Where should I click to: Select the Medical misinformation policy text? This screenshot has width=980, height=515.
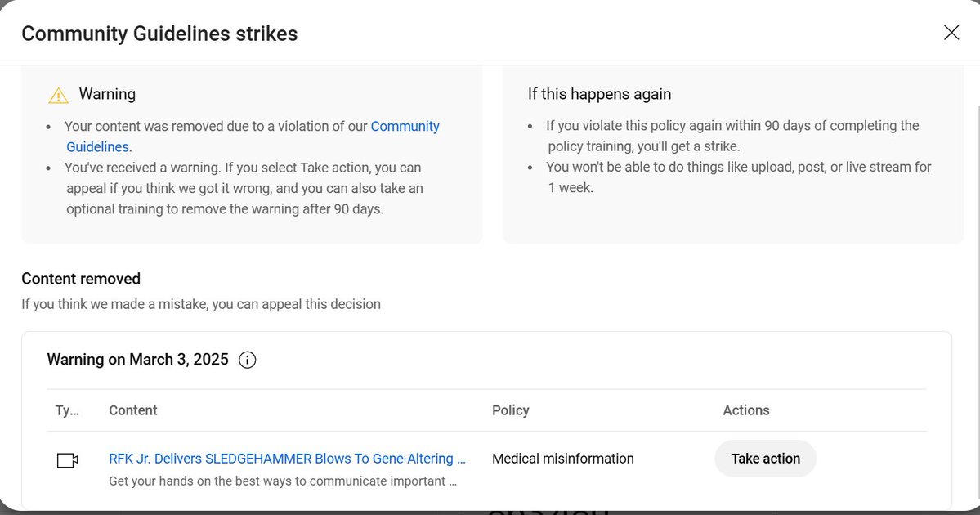tap(562, 459)
